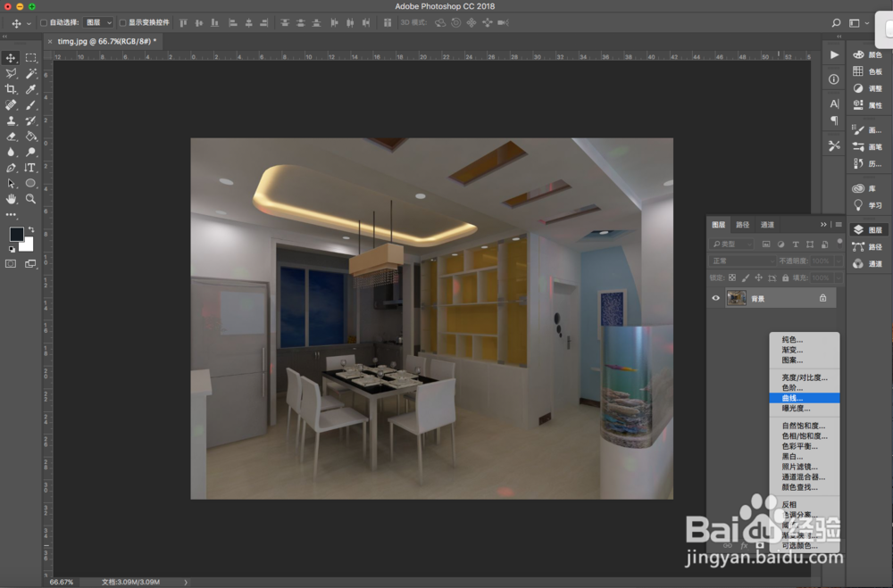This screenshot has width=893, height=588.
Task: Click the 背景 layer thumbnail
Action: [x=736, y=298]
